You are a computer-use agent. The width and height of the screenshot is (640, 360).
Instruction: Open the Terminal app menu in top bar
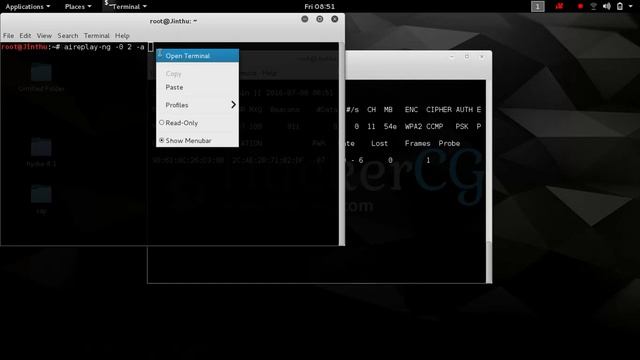[x=126, y=7]
